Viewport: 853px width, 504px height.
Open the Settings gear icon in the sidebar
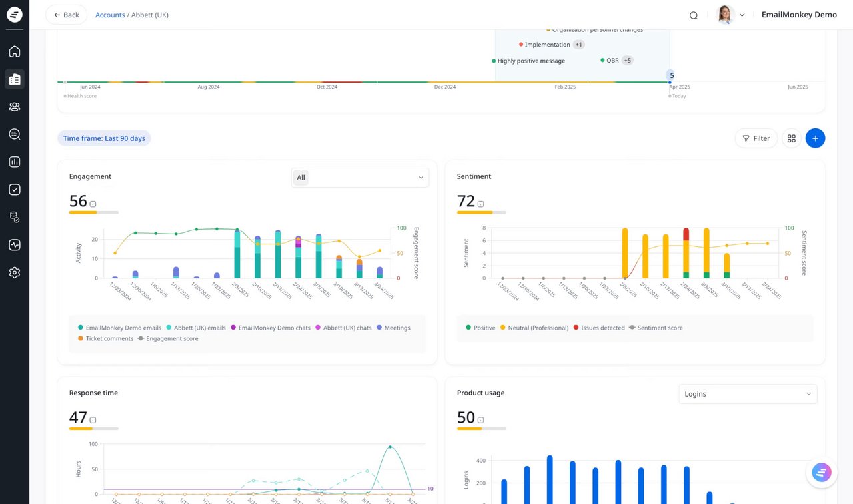click(15, 272)
